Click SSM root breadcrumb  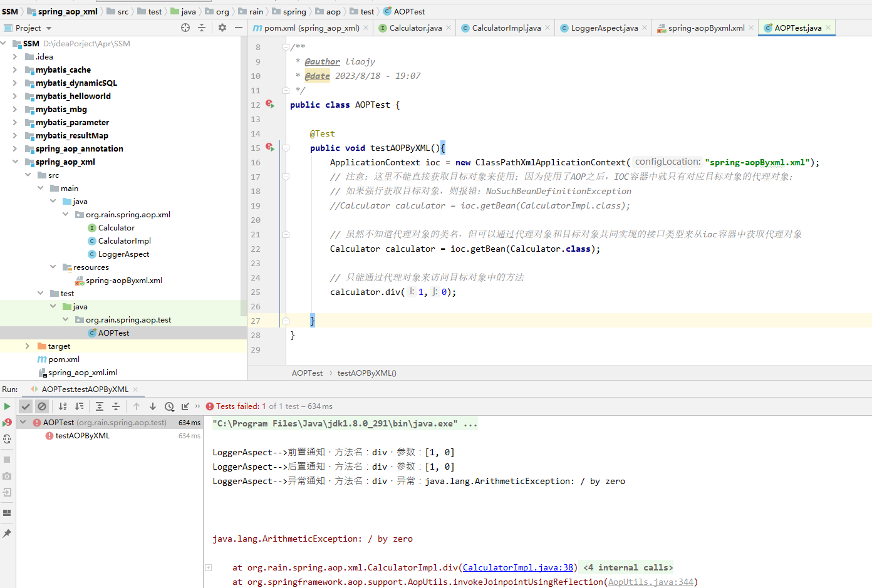pos(10,11)
